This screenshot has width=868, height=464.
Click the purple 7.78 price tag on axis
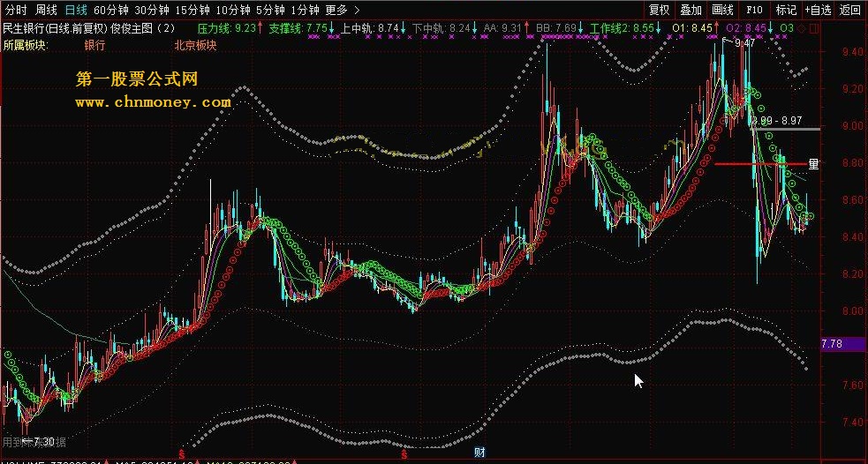pyautogui.click(x=843, y=344)
